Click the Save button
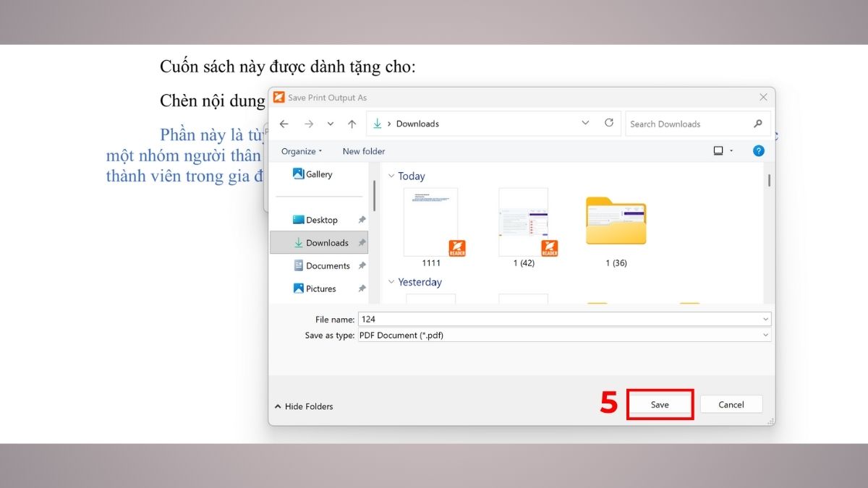The height and width of the screenshot is (488, 868). [659, 404]
